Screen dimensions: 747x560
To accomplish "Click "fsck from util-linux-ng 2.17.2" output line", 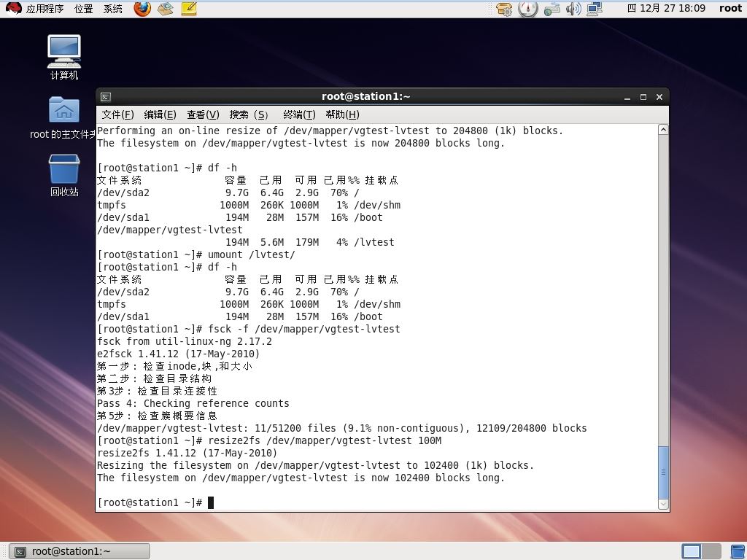I will [x=185, y=341].
